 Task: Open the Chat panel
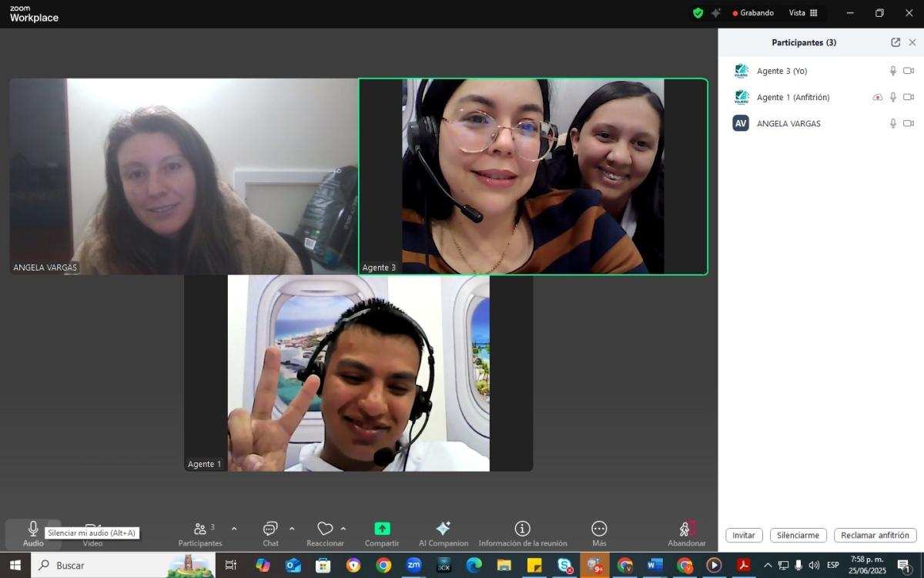(x=270, y=529)
